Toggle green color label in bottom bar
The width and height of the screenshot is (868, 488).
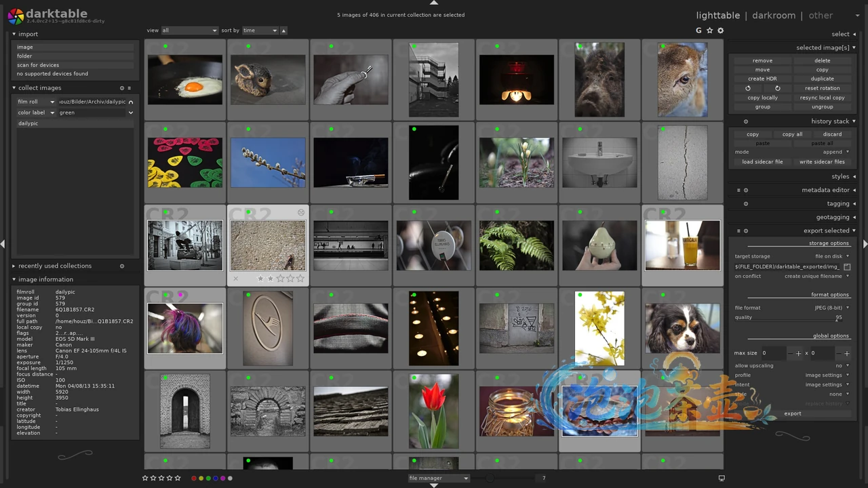click(208, 479)
